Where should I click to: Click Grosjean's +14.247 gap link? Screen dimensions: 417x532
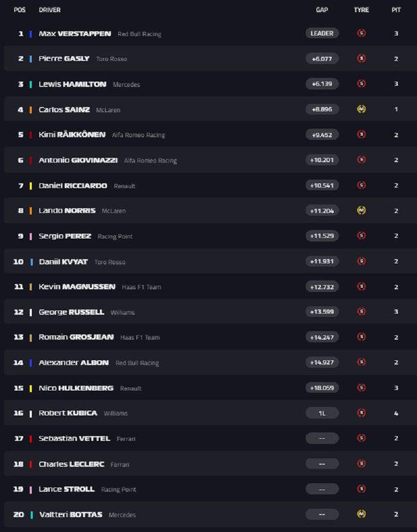(322, 337)
